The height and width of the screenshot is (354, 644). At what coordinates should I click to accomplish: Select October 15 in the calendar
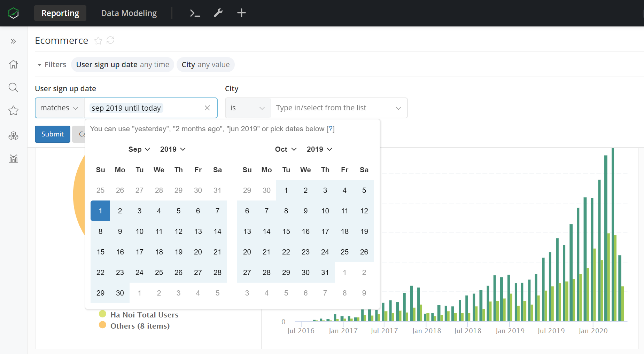286,231
